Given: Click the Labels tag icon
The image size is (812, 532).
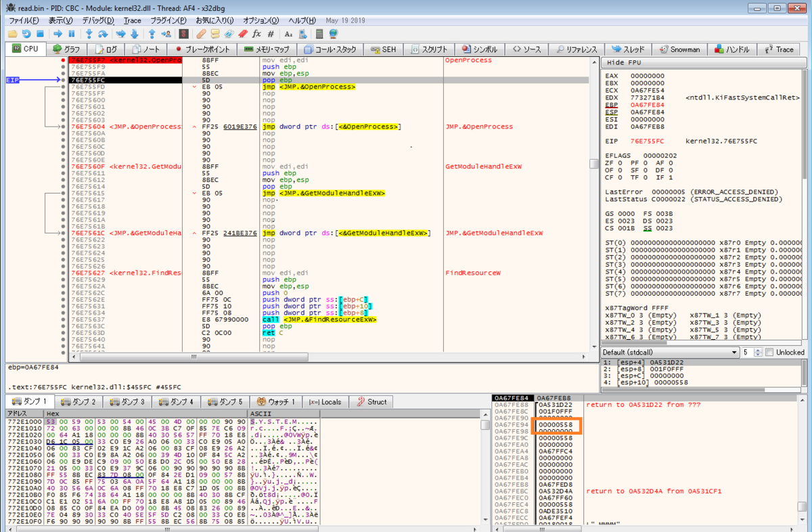Looking at the screenshot, I should point(229,33).
